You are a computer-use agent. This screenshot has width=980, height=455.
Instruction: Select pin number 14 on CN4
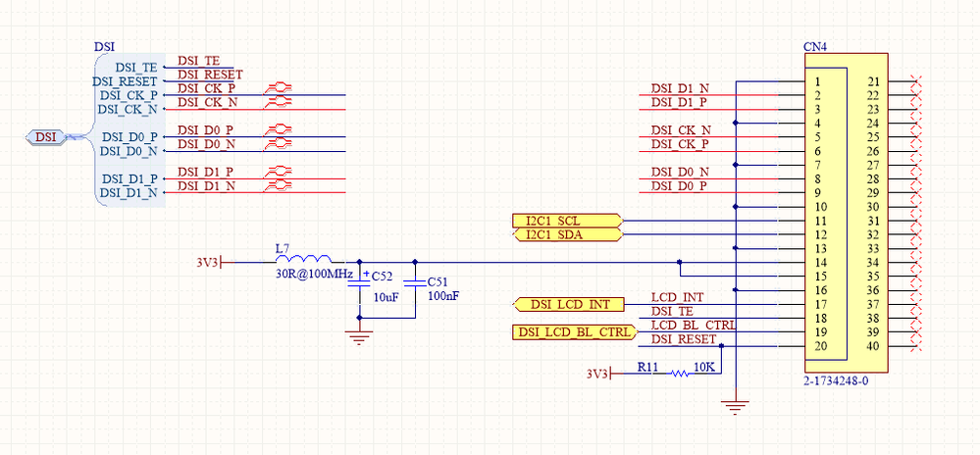821,263
